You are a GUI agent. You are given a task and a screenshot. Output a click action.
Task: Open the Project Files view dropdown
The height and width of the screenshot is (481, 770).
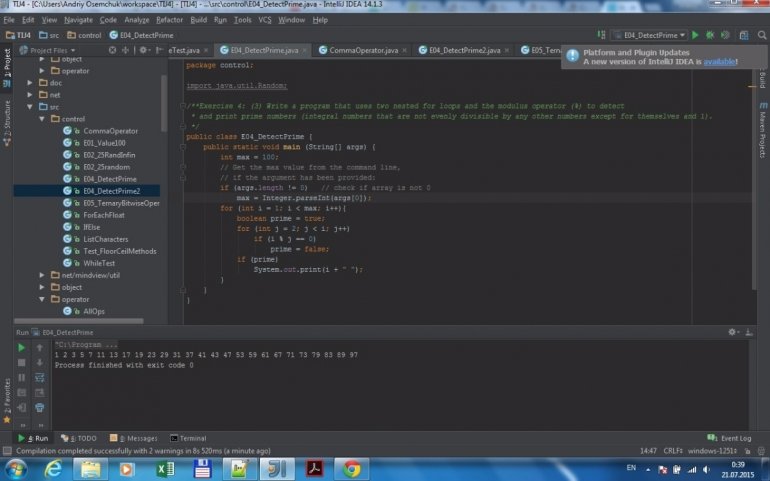[50, 49]
